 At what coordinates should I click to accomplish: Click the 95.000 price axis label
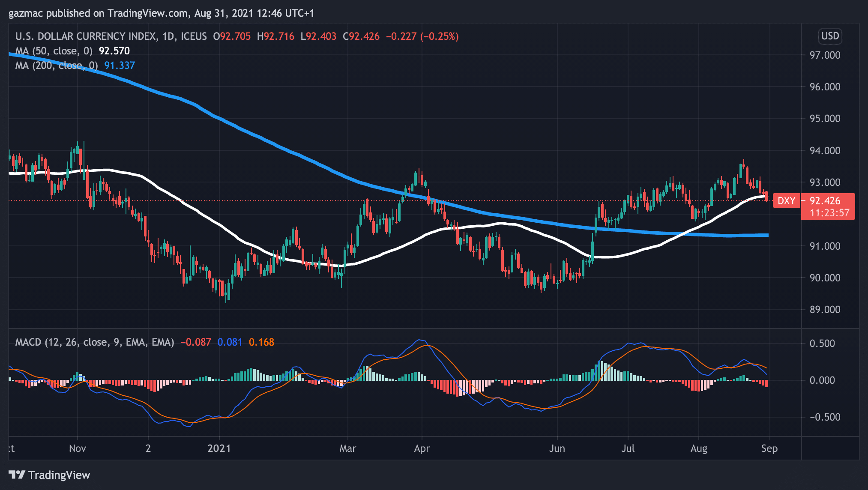825,119
